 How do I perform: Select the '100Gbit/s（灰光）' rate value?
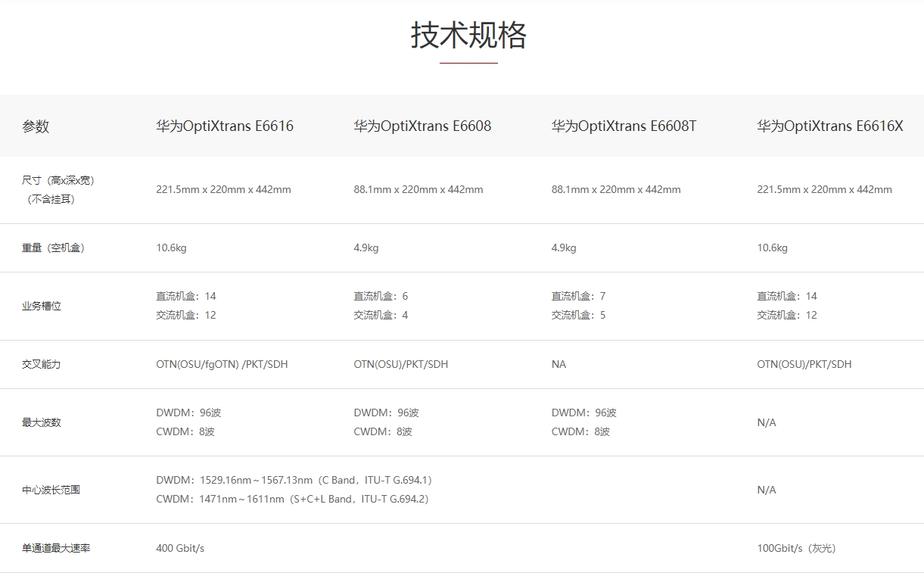pyautogui.click(x=797, y=549)
